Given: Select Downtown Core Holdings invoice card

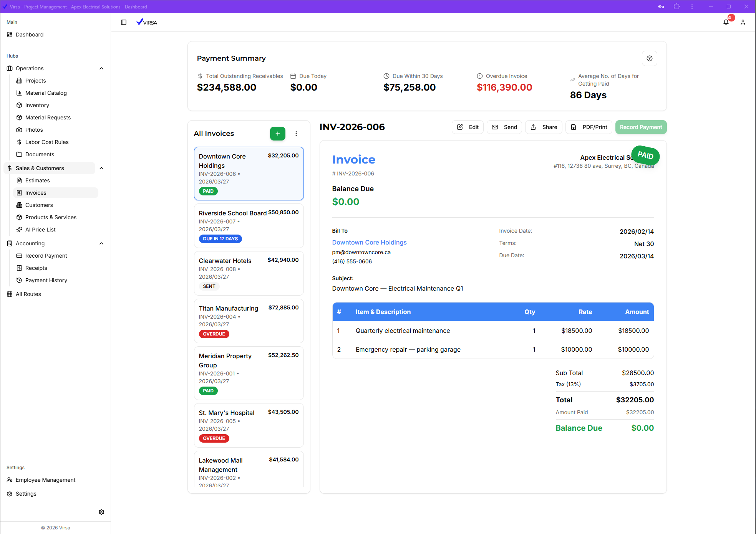Looking at the screenshot, I should click(249, 174).
